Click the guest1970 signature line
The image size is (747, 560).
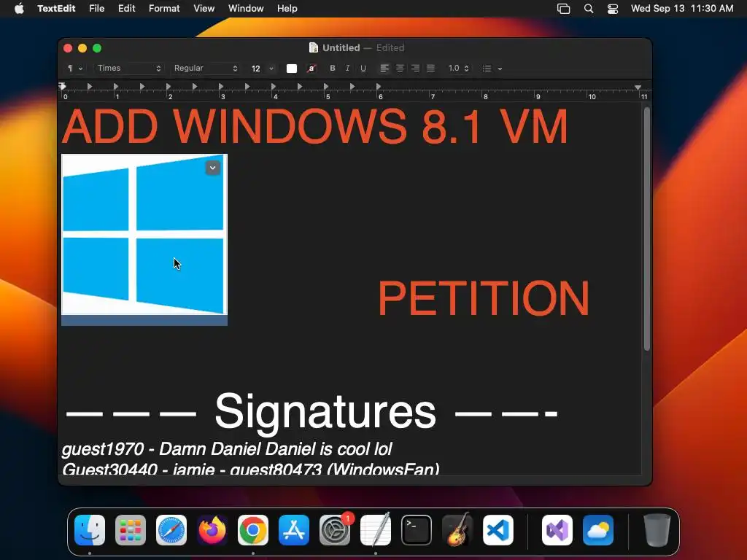[x=227, y=449]
